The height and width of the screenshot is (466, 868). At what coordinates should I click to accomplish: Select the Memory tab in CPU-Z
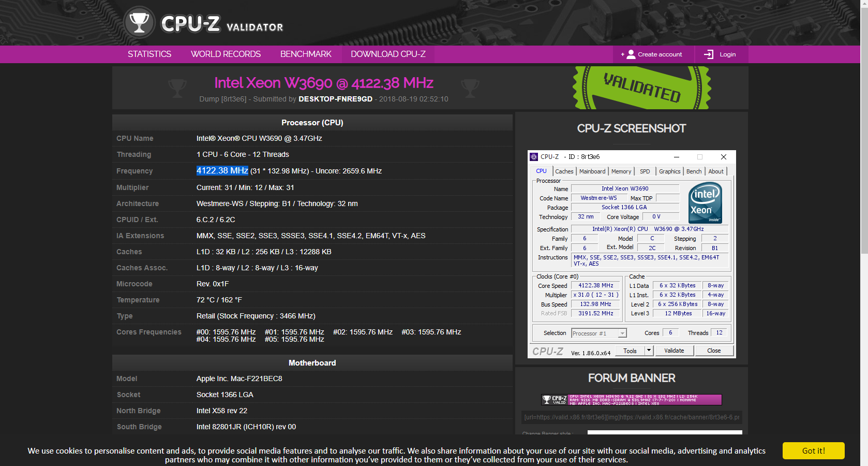[621, 171]
